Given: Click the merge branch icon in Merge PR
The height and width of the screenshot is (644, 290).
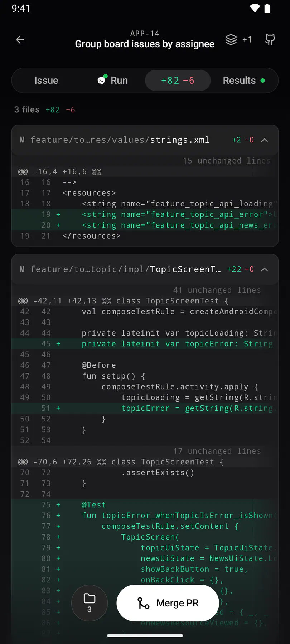Looking at the screenshot, I should pyautogui.click(x=144, y=603).
